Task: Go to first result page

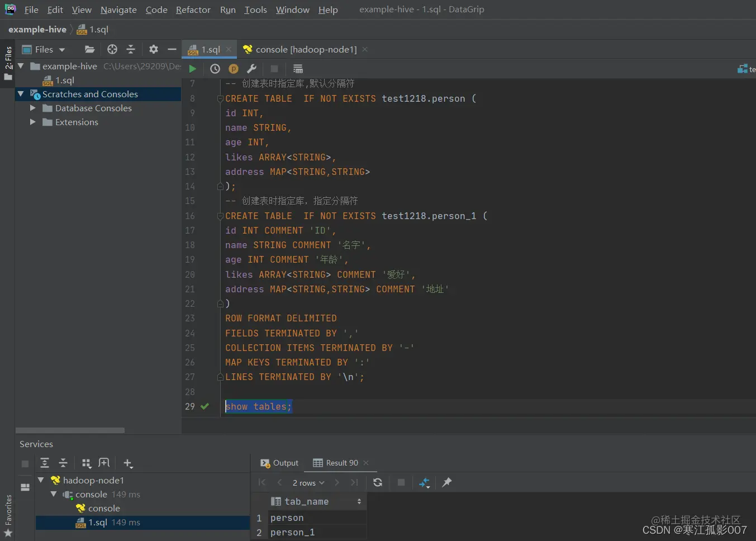Action: point(262,482)
